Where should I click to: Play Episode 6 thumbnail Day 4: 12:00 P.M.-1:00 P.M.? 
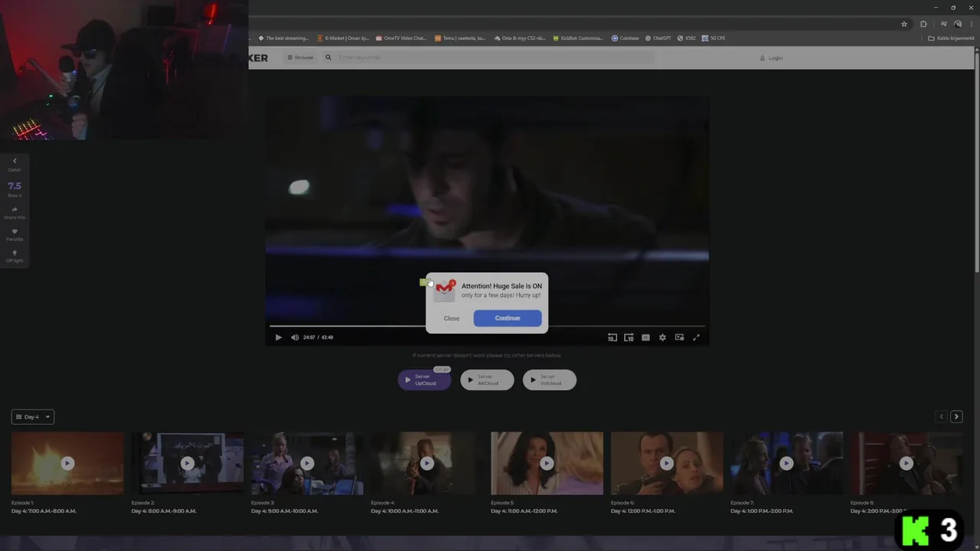[667, 463]
